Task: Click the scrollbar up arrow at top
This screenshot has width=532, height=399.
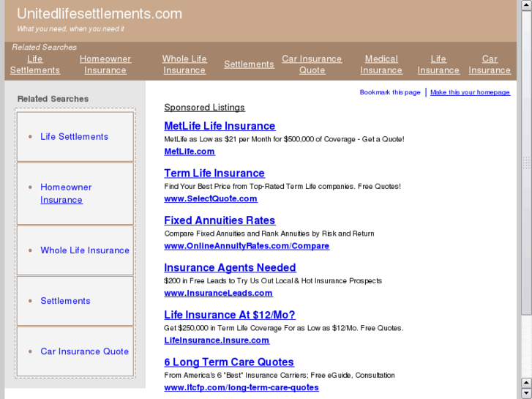Action: tap(526, 5)
